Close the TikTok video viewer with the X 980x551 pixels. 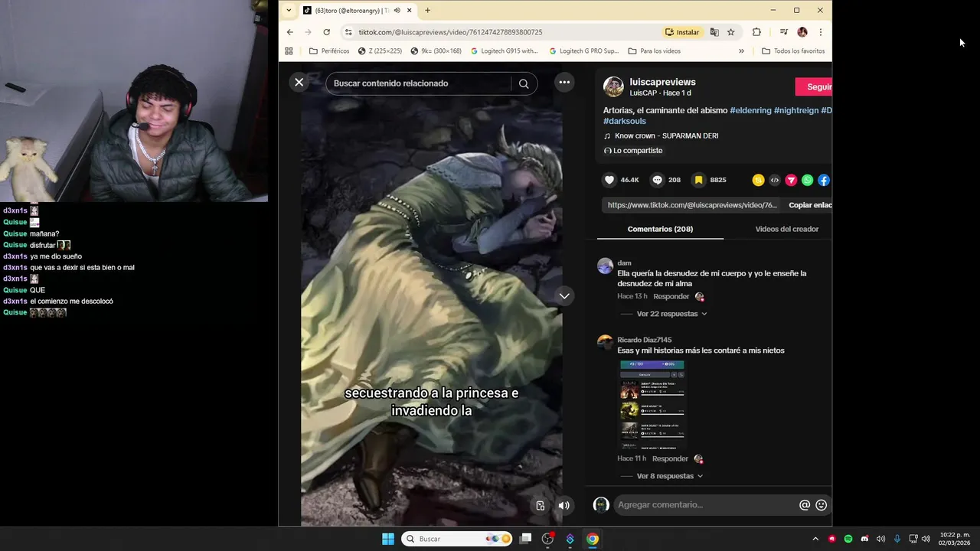(299, 83)
